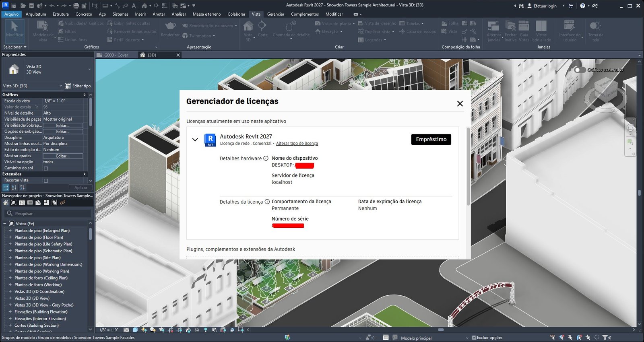Click hardware details info icon
The width and height of the screenshot is (644, 342).
pyautogui.click(x=266, y=159)
